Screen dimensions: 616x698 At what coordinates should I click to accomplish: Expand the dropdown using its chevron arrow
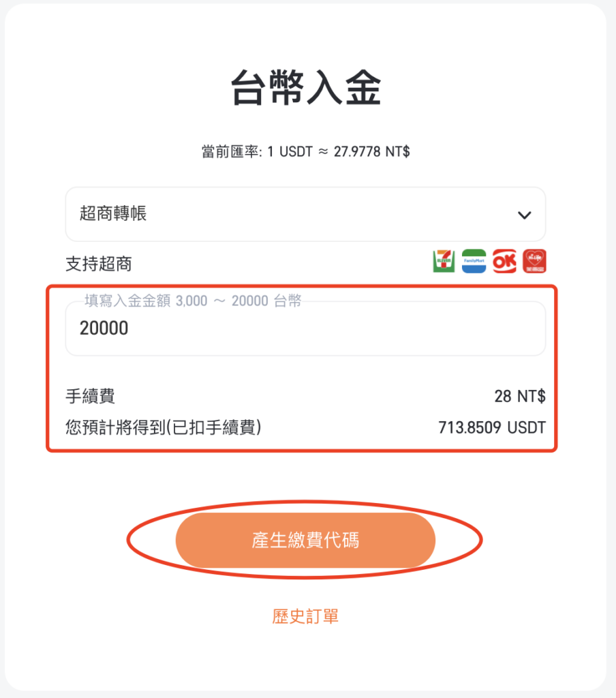pos(524,215)
